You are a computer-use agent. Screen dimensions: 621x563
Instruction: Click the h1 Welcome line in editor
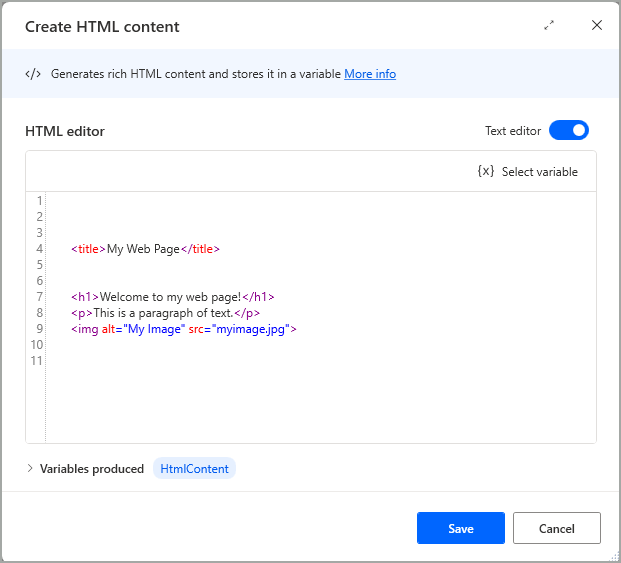[172, 297]
